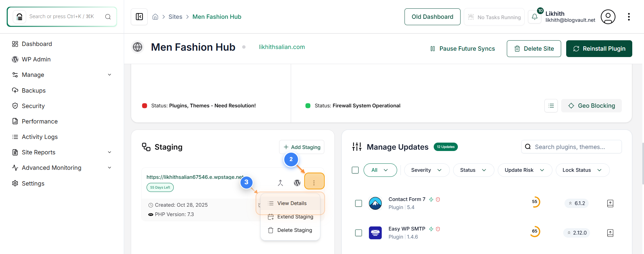
Task: Click the Old Dashboard button
Action: point(432,17)
